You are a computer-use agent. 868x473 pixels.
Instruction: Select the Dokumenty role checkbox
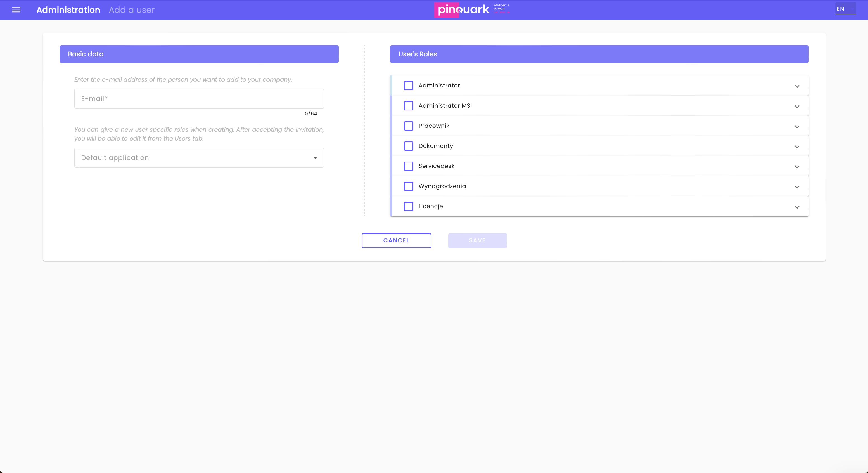coord(408,146)
